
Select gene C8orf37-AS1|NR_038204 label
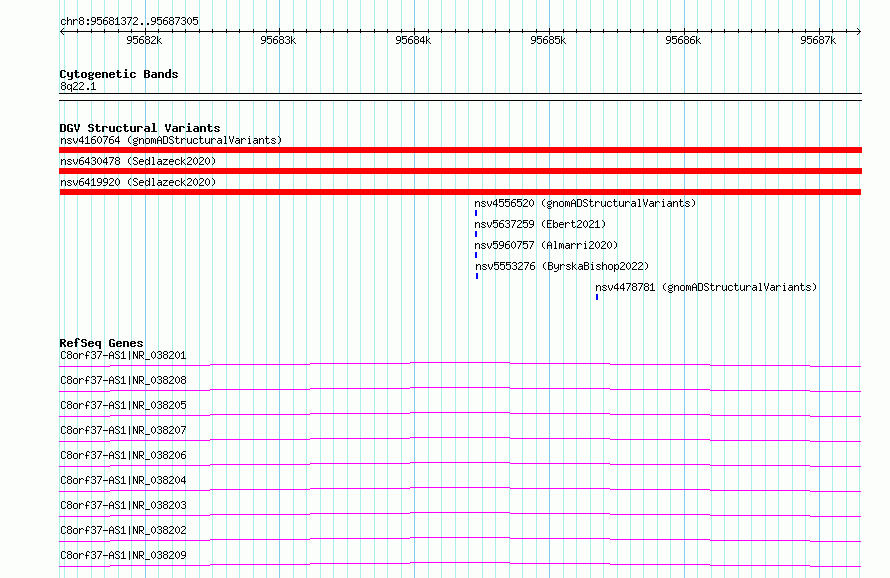(x=123, y=480)
